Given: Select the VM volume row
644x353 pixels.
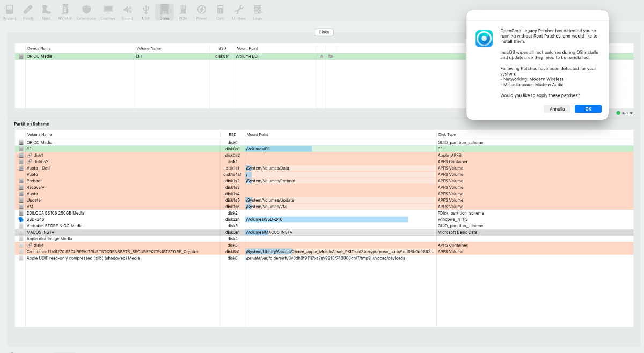Looking at the screenshot, I should click(324, 207).
